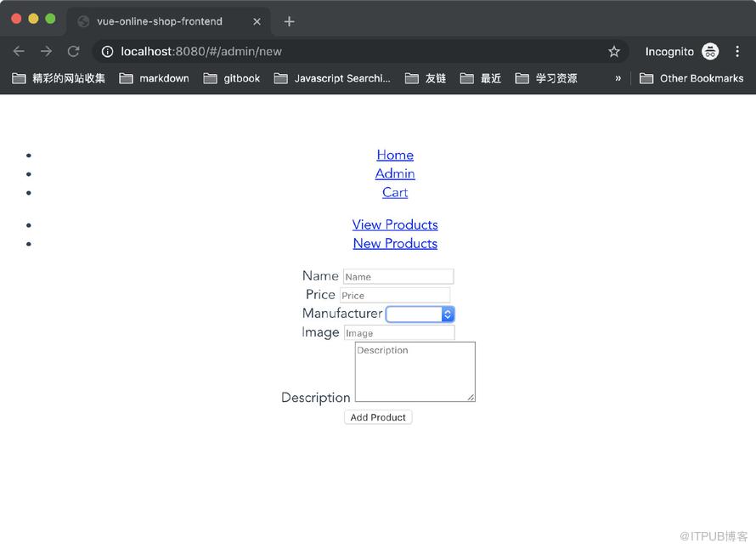Screen dimensions: 756x549
Task: Focus the Name input field
Action: pyautogui.click(x=398, y=276)
